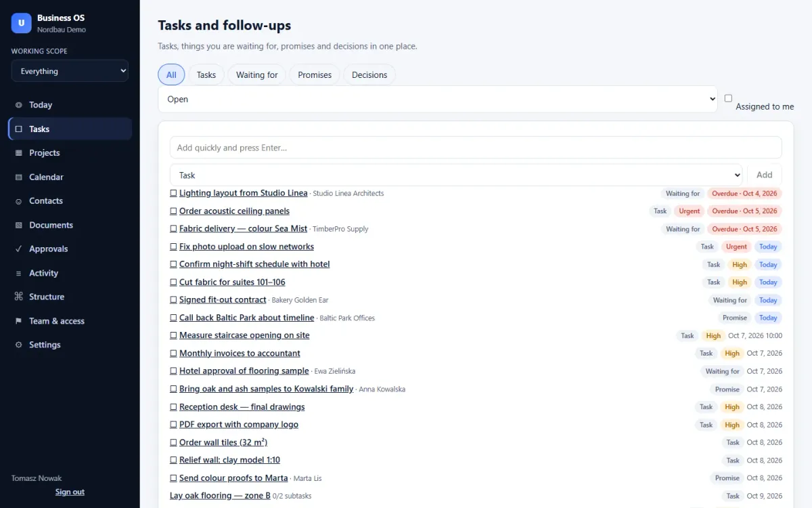Viewport: 812px width, 508px height.
Task: Click the Sign out link
Action: click(x=70, y=492)
